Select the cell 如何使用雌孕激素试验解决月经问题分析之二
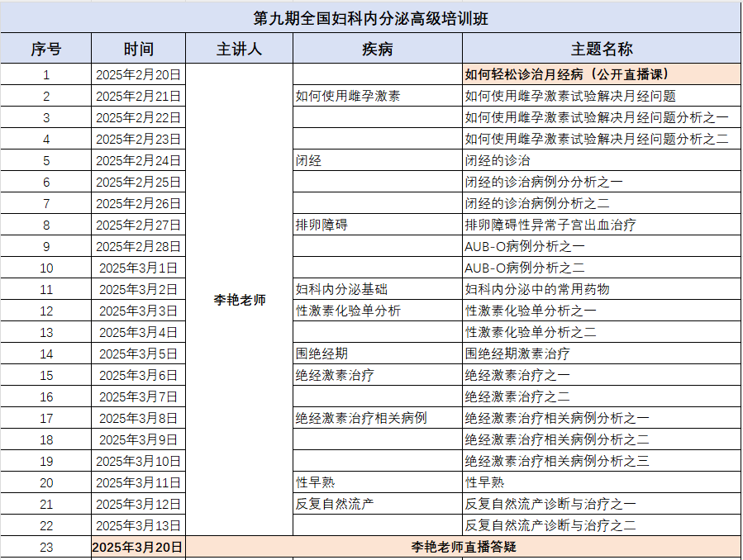This screenshot has height=560, width=743. tap(602, 139)
